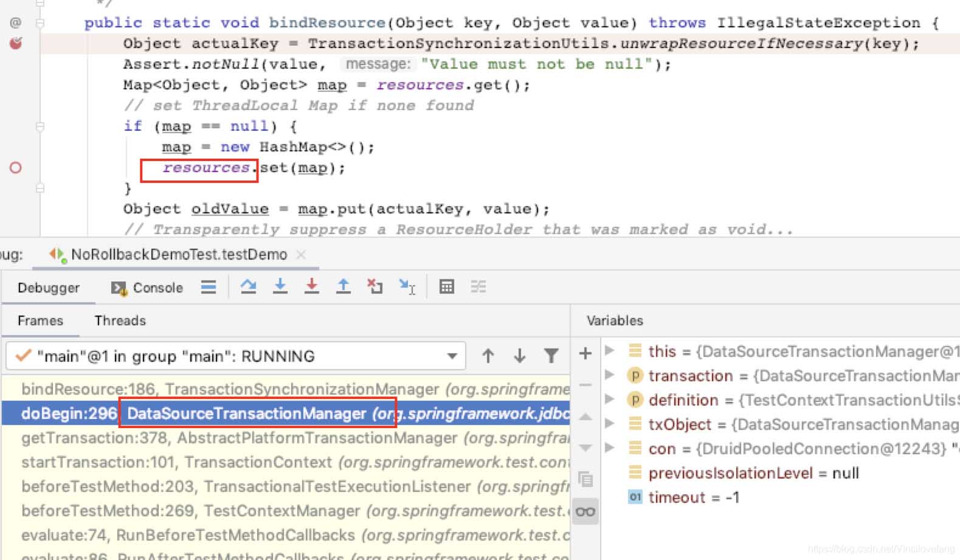
Task: Open the Evaluate Expression calculator icon
Action: [447, 286]
